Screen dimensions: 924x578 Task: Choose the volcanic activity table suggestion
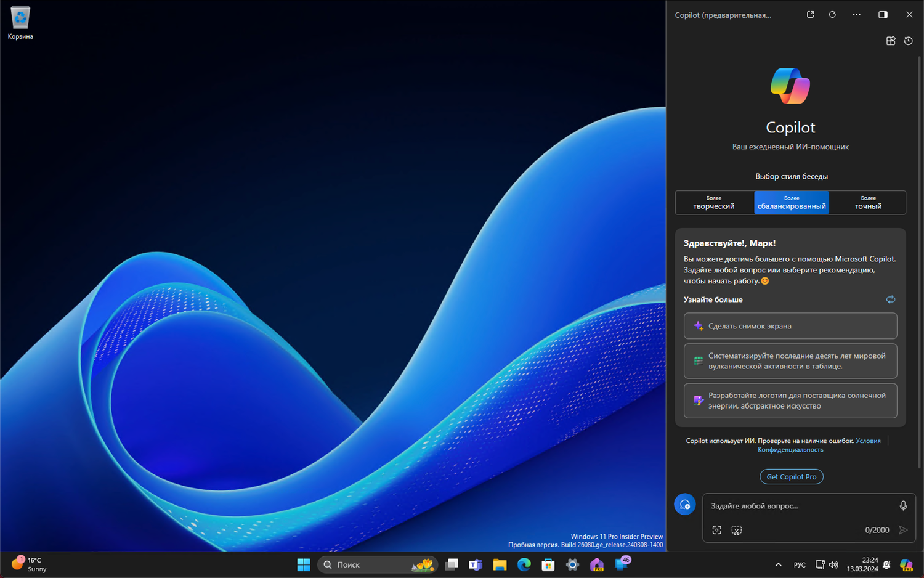click(x=790, y=361)
